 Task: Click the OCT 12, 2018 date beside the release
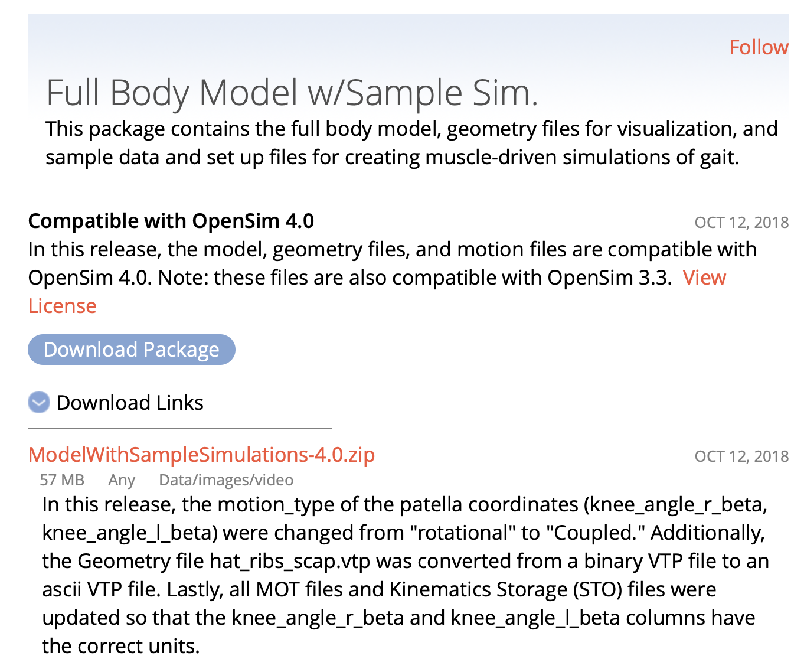[741, 222]
